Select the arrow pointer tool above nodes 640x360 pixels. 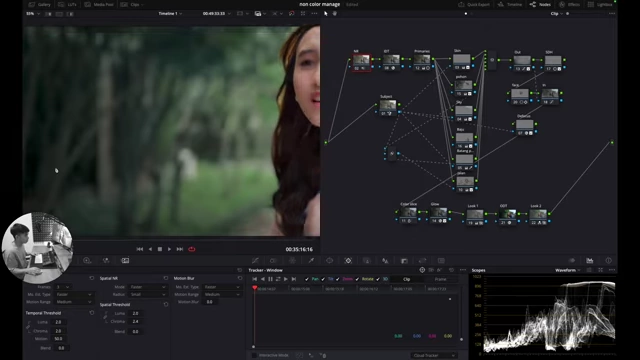pyautogui.click(x=326, y=13)
